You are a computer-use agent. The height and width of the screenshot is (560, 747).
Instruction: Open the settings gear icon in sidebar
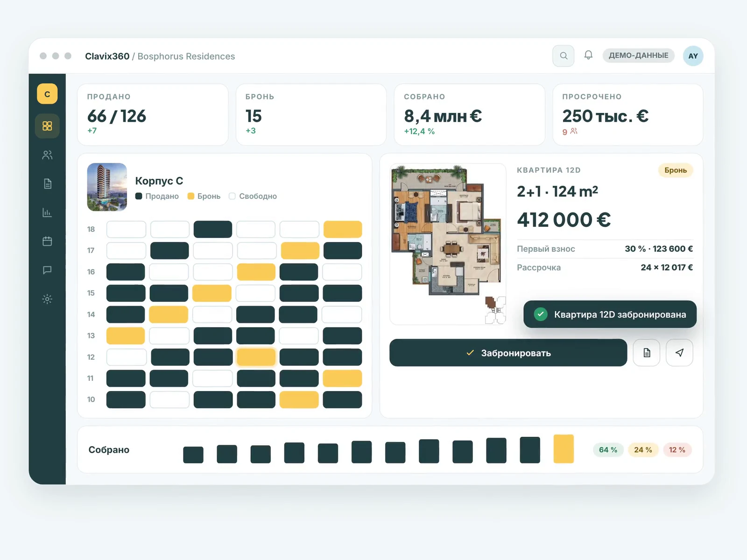pyautogui.click(x=47, y=299)
